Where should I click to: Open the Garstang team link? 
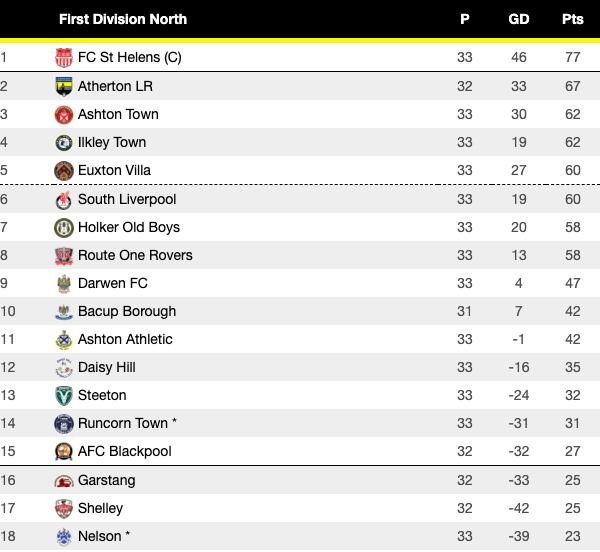click(x=106, y=480)
